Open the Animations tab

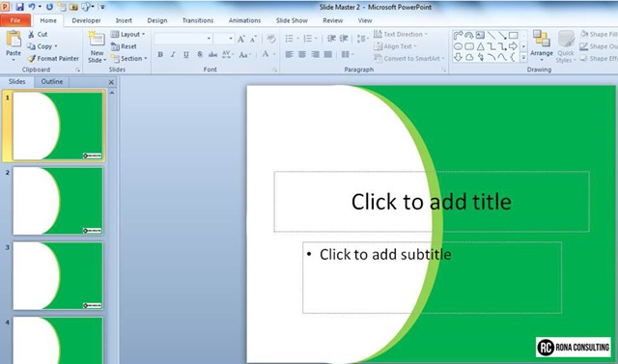(x=244, y=20)
